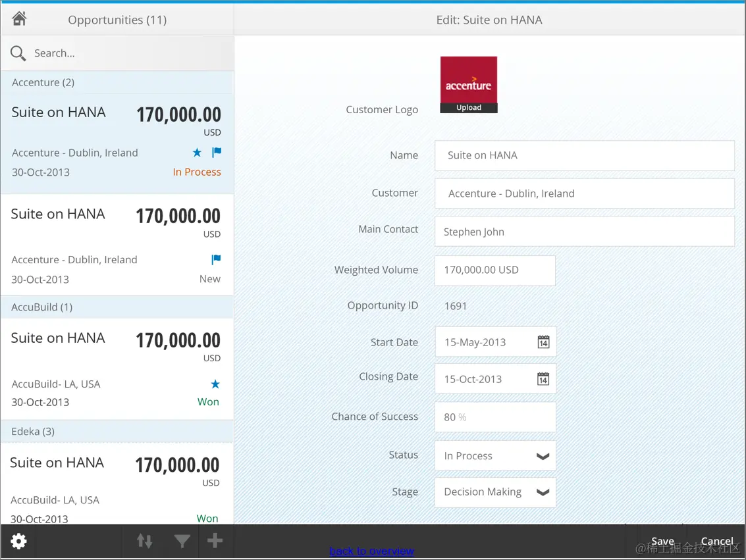Upload a new customer logo
The width and height of the screenshot is (746, 560).
point(469,107)
